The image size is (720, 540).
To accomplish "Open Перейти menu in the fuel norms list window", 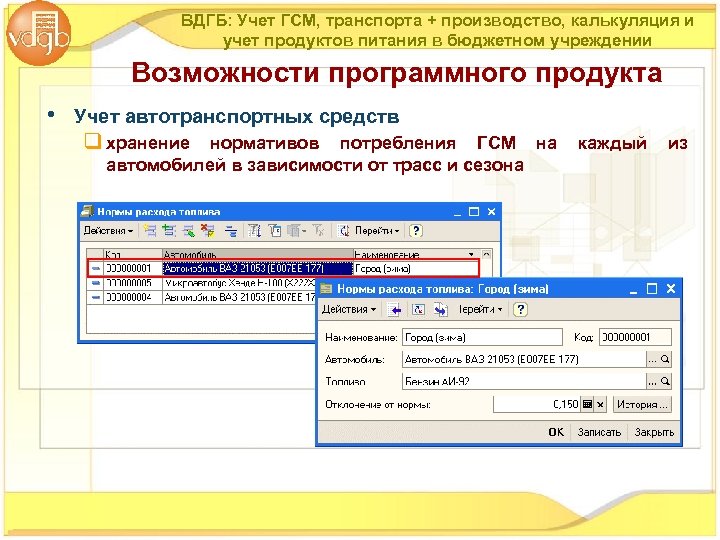I will click(377, 231).
